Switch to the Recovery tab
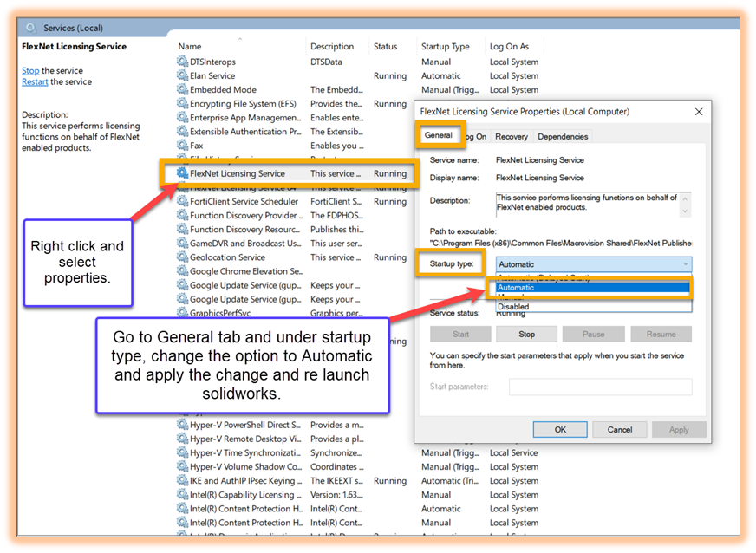This screenshot has width=756, height=553. (512, 136)
